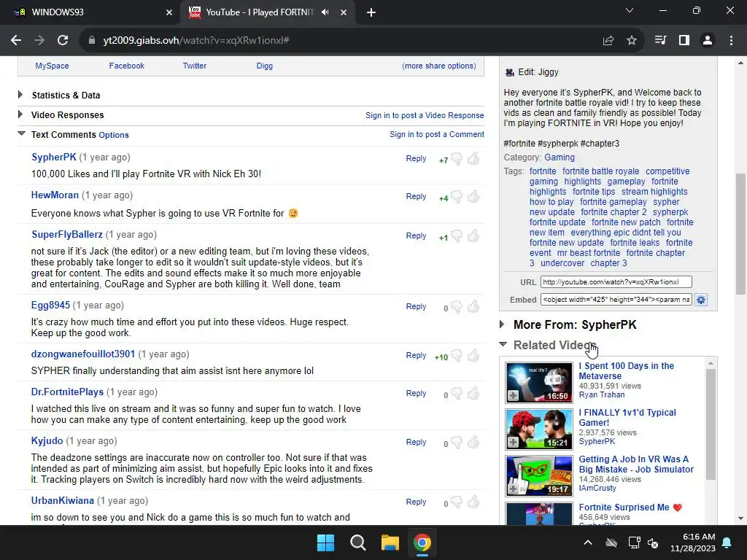Share video on Digg
The width and height of the screenshot is (747, 560).
264,66
